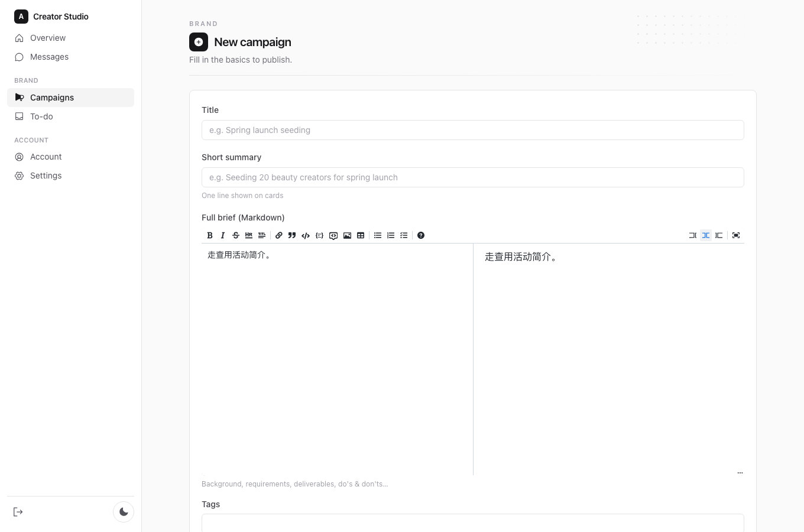The width and height of the screenshot is (804, 532).
Task: Add a hyperlink with the link icon
Action: click(x=279, y=235)
